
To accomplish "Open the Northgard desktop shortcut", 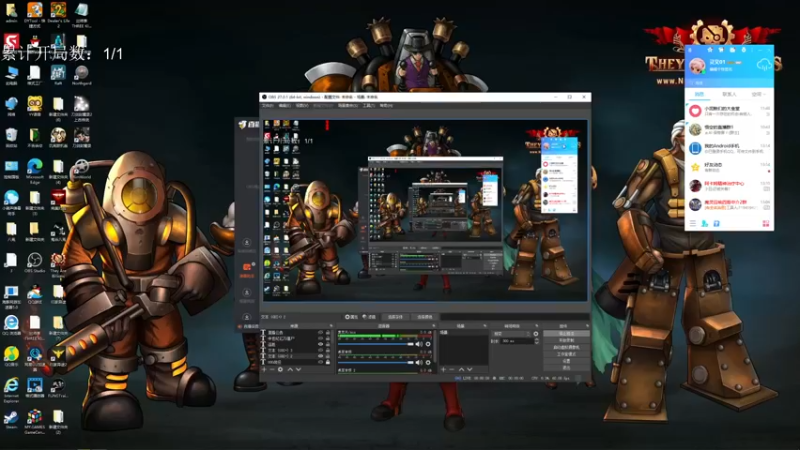I will point(81,75).
